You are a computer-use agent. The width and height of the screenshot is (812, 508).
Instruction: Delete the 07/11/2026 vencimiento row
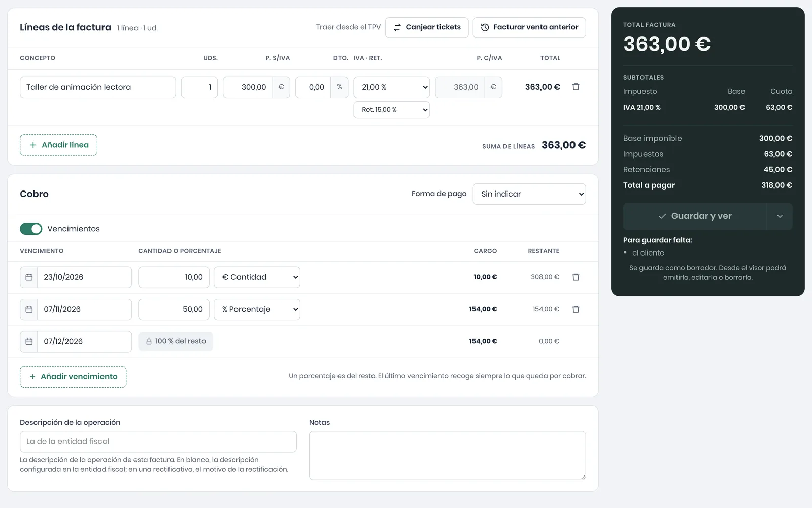(576, 309)
